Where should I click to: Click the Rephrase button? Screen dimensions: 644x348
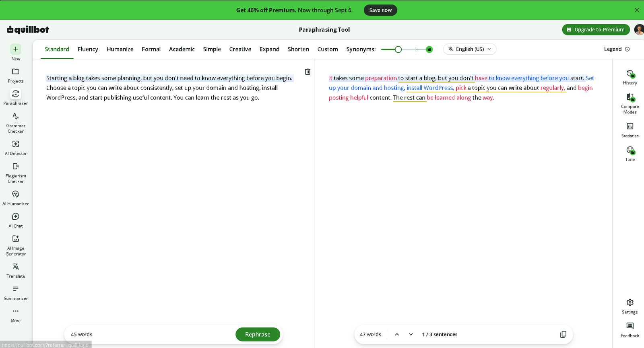pos(258,334)
